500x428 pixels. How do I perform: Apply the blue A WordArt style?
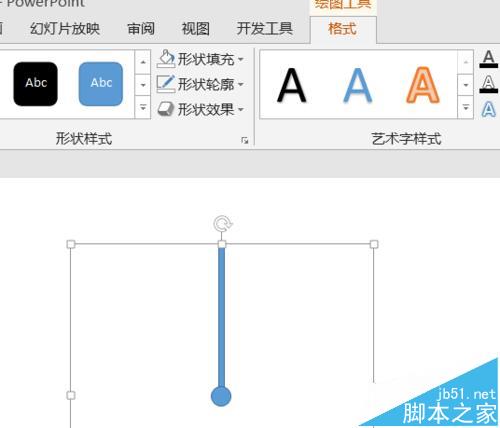pos(357,85)
